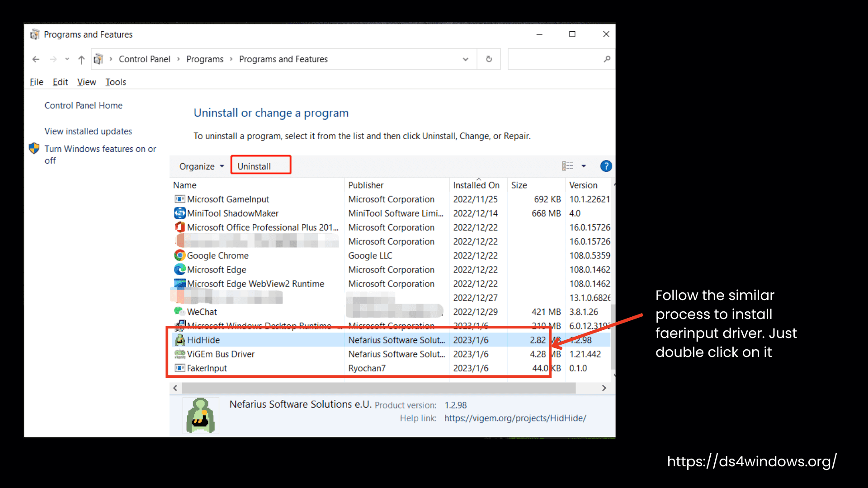The height and width of the screenshot is (488, 868).
Task: Click the Programs and Features titlebar icon
Action: pos(35,34)
